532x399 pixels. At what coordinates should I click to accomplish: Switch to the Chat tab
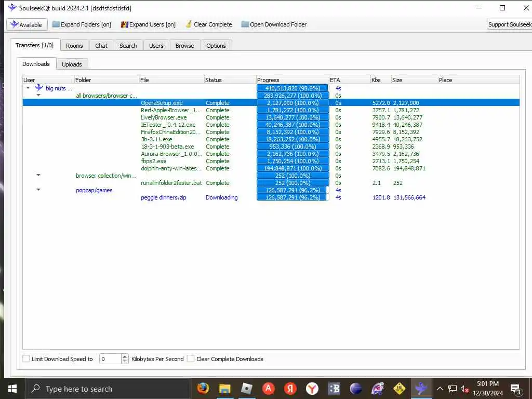101,46
